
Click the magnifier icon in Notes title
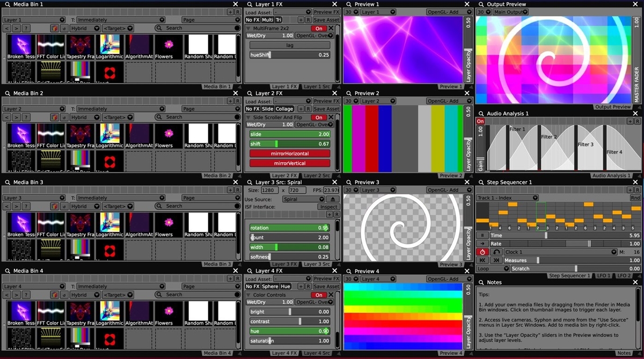click(x=480, y=282)
